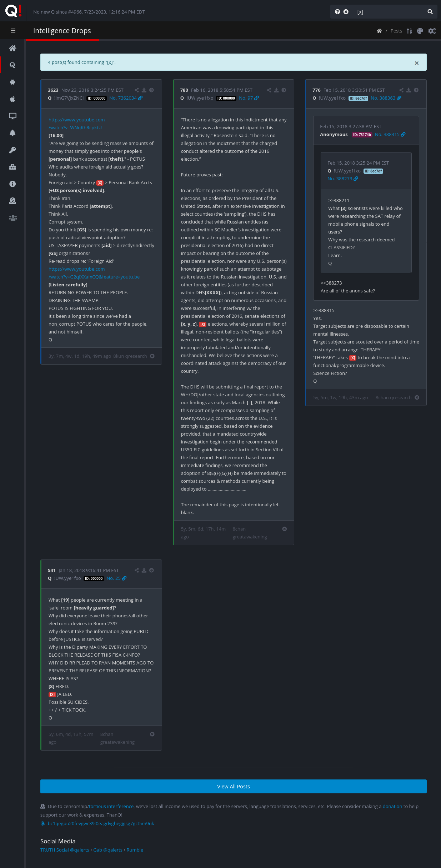
Task: Click the circle-x icon in post 3623 footer
Action: (x=152, y=356)
